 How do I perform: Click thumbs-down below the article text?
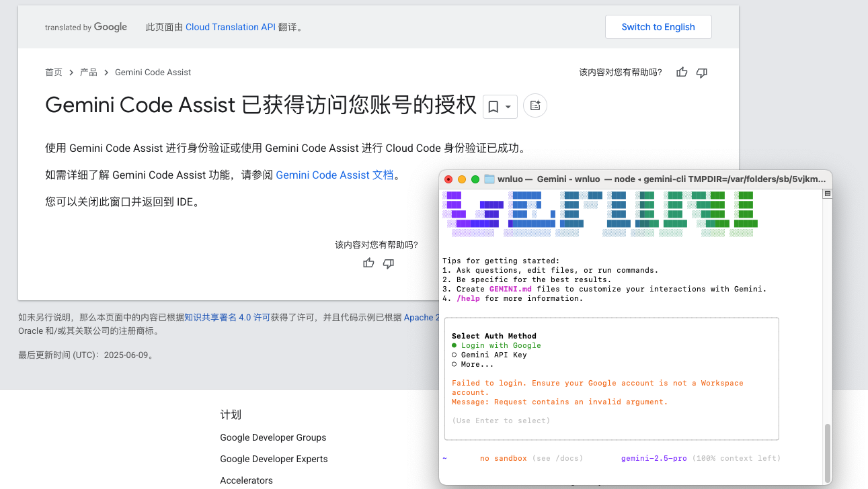tap(388, 263)
